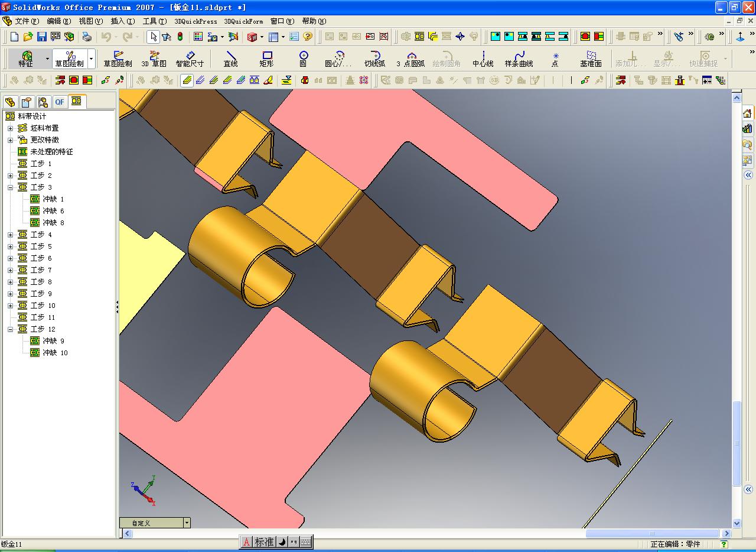Screen dimensions: 756x552
Task: Collapse the 工步 12 node
Action: tap(10, 329)
